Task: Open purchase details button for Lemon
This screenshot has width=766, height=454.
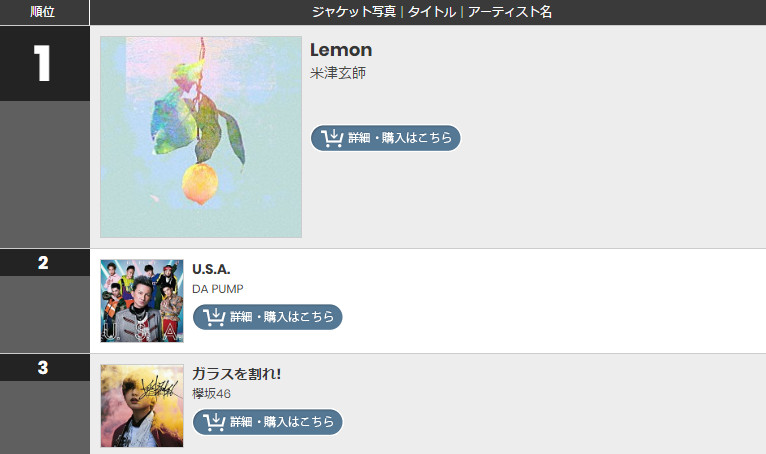Action: tap(385, 138)
